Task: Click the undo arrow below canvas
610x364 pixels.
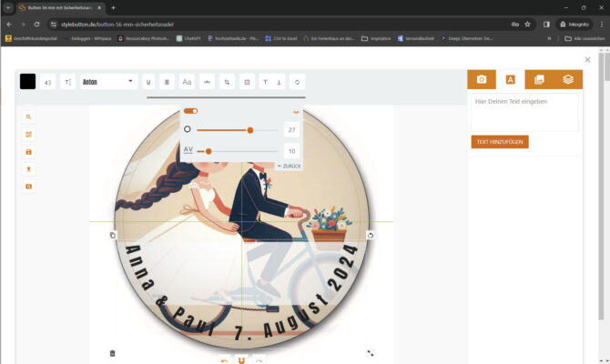Action: point(224,360)
